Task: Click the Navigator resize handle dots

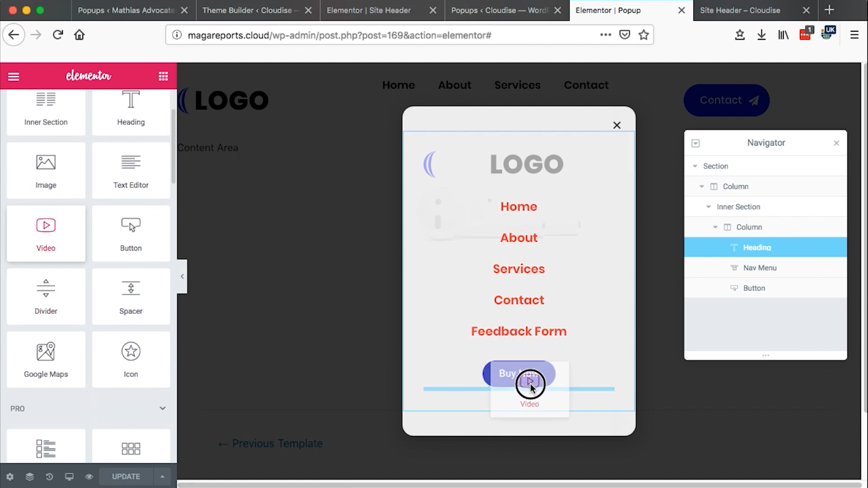Action: [765, 355]
